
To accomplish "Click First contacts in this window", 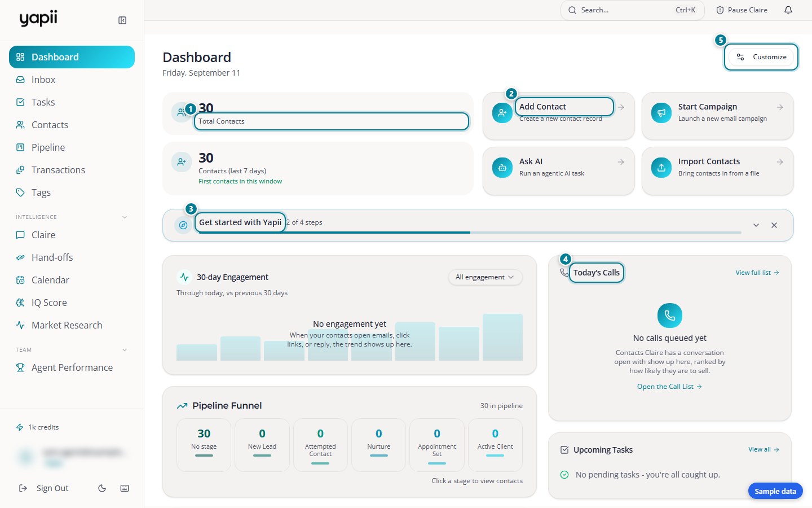I will pos(240,181).
